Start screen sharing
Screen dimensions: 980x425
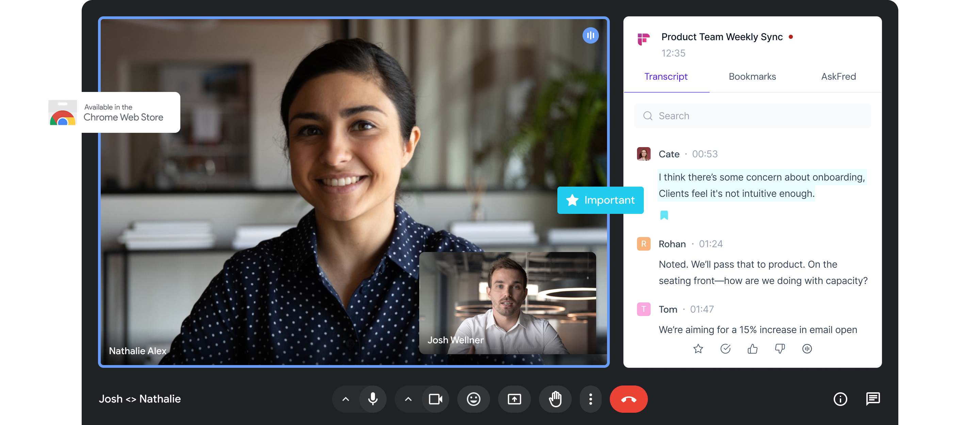click(x=514, y=399)
